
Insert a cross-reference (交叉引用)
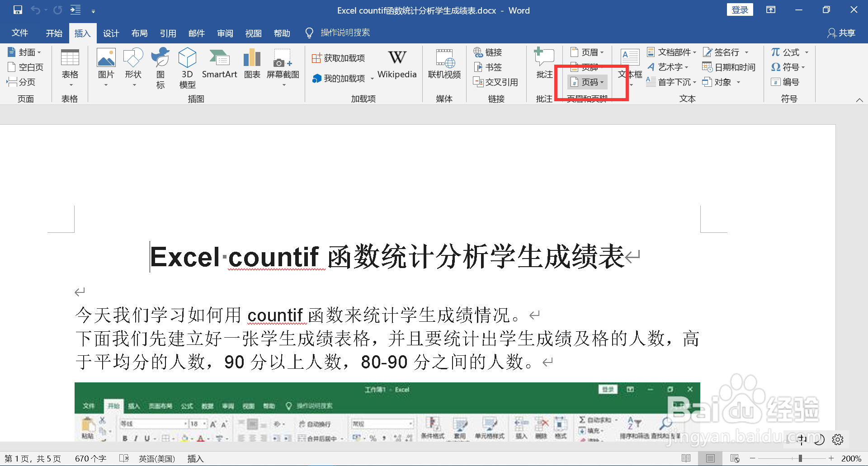pos(495,82)
